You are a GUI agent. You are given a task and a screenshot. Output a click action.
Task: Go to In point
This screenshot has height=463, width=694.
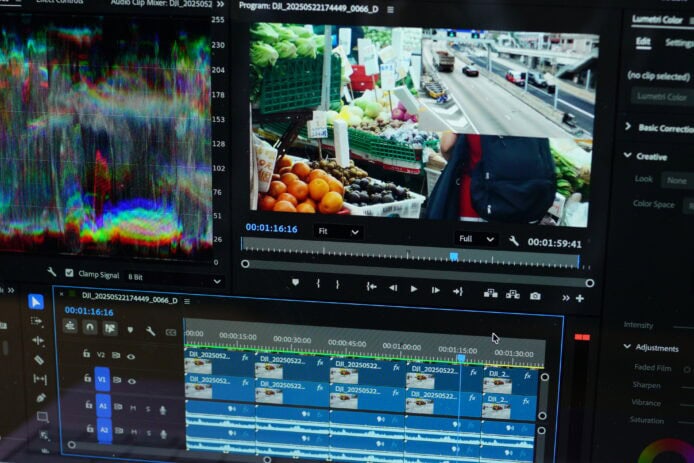(371, 287)
